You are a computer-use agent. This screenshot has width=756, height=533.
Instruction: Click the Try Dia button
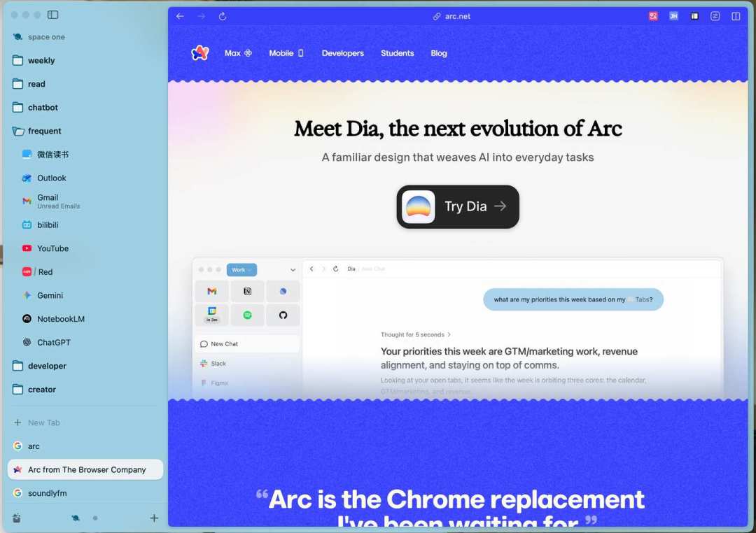click(x=458, y=207)
